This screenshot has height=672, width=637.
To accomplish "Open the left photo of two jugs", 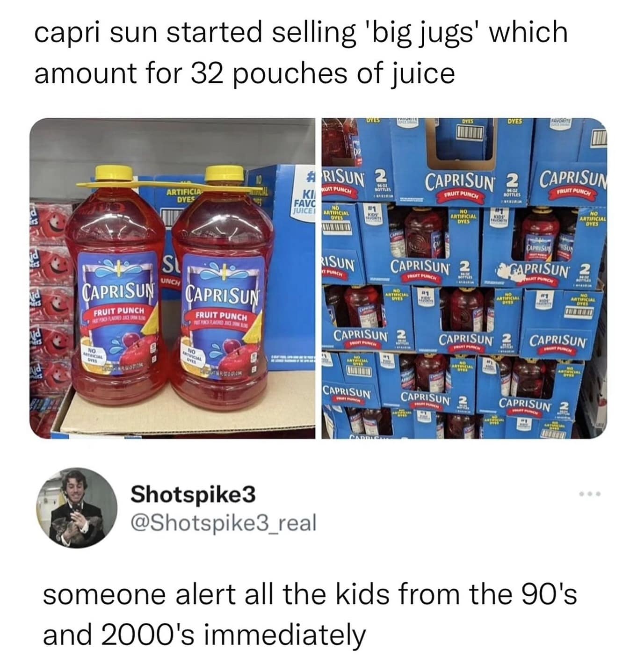I will click(173, 278).
